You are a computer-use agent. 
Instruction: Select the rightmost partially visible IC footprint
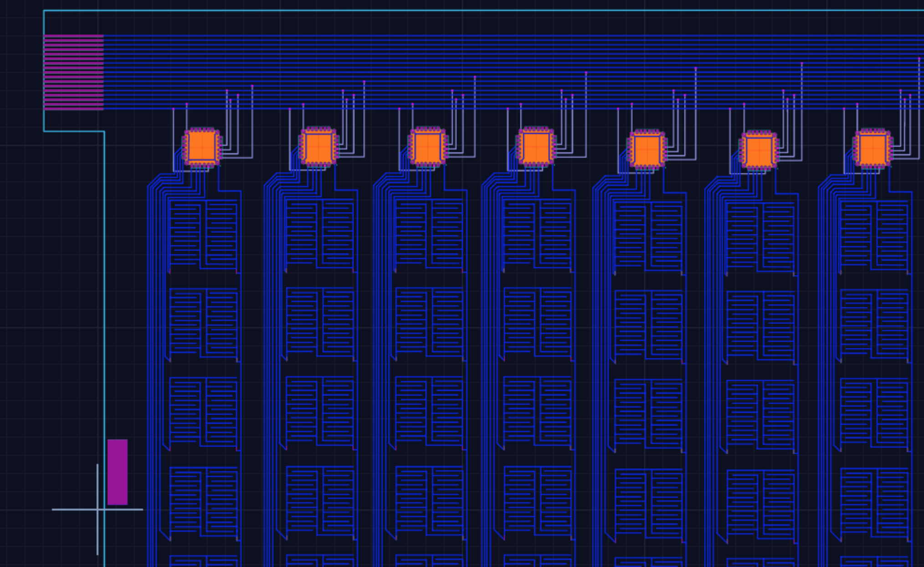[x=873, y=148]
